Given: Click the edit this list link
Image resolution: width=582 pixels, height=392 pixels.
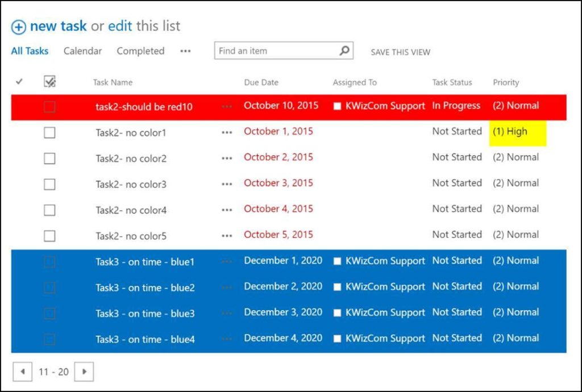Looking at the screenshot, I should 120,26.
